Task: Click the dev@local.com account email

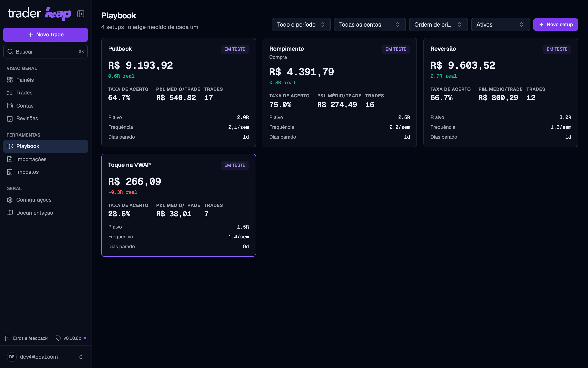Action: click(x=39, y=357)
